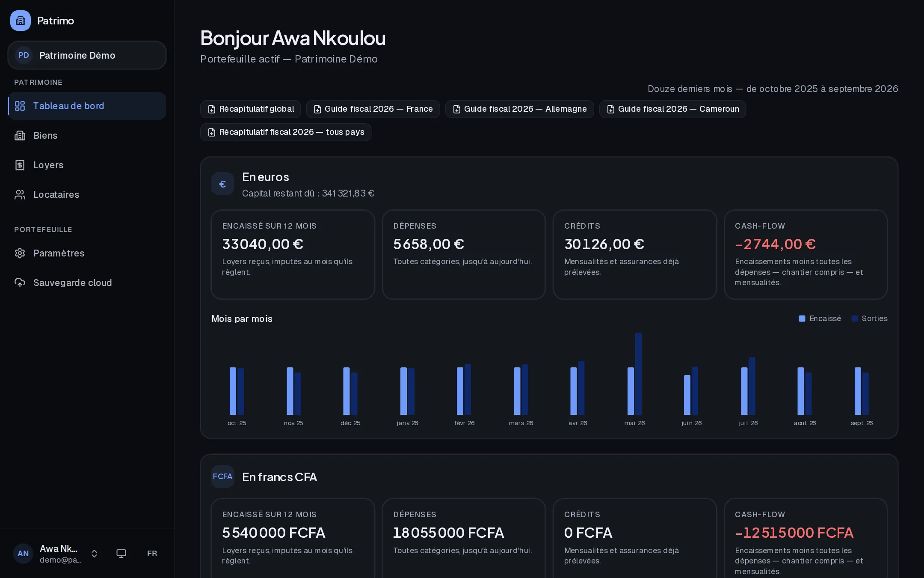Switch language with the FR button
This screenshot has height=578, width=924.
(152, 554)
